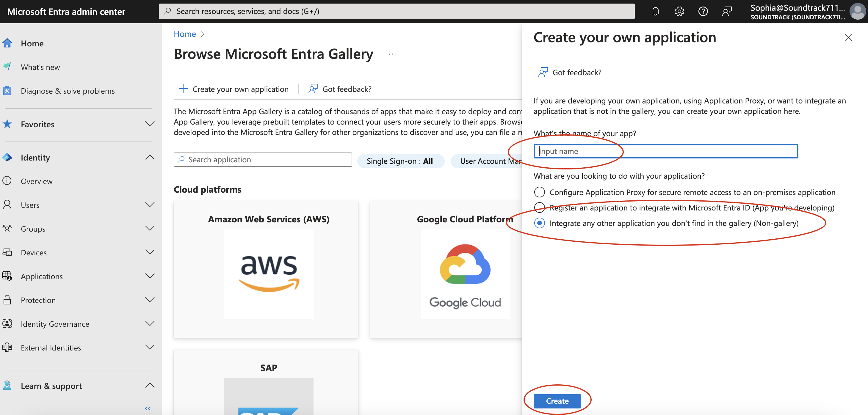868x415 pixels.
Task: Close the Create your own application panel
Action: (848, 37)
